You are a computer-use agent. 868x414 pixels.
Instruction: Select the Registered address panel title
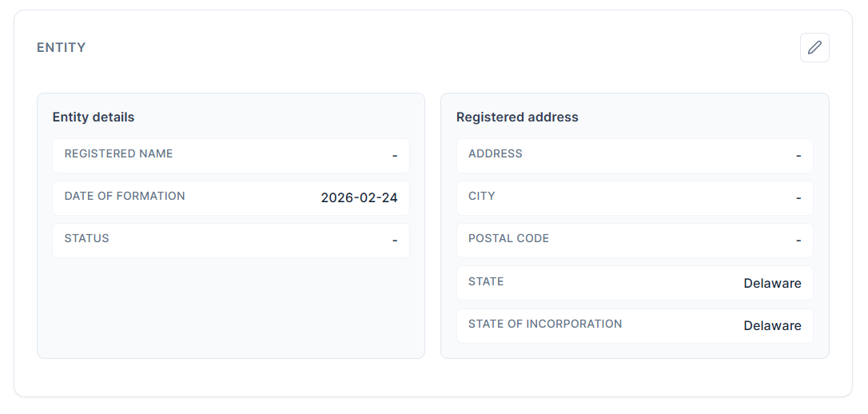tap(517, 117)
